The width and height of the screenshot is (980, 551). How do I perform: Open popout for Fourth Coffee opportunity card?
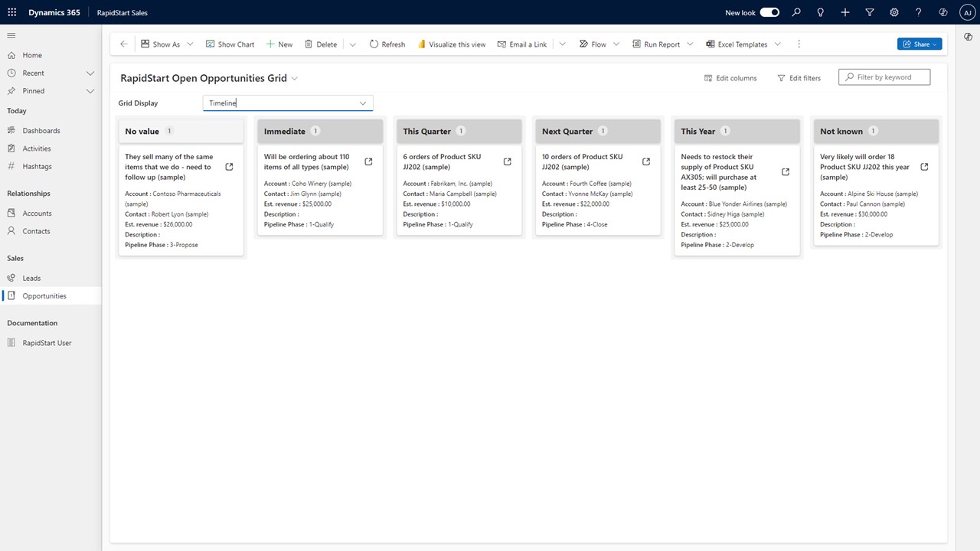(x=646, y=161)
